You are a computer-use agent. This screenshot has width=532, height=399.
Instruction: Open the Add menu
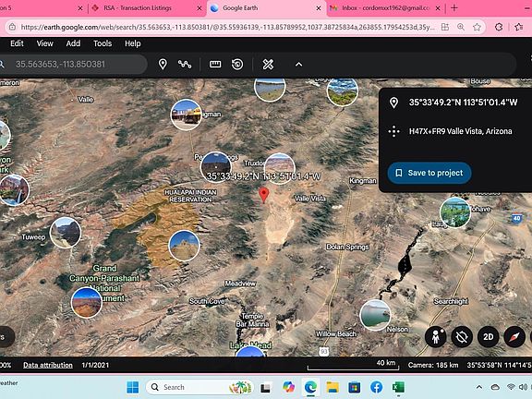coord(73,43)
